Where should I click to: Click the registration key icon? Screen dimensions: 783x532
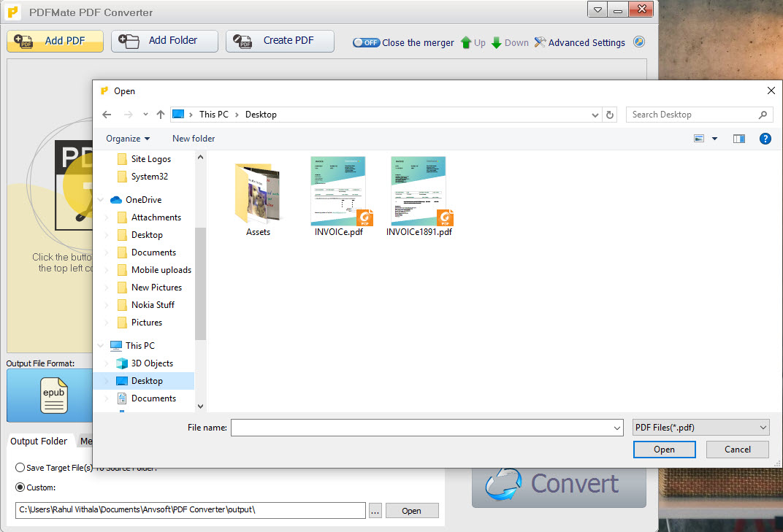(x=638, y=42)
